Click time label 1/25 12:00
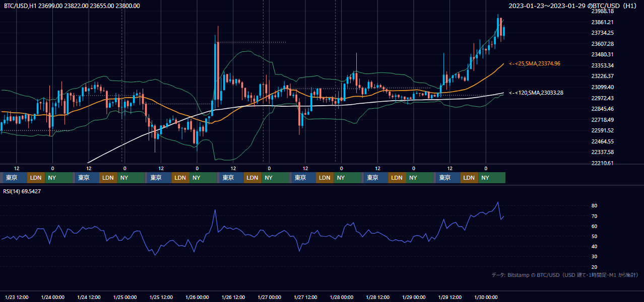Image resolution: width=644 pixels, height=302 pixels. (x=161, y=297)
